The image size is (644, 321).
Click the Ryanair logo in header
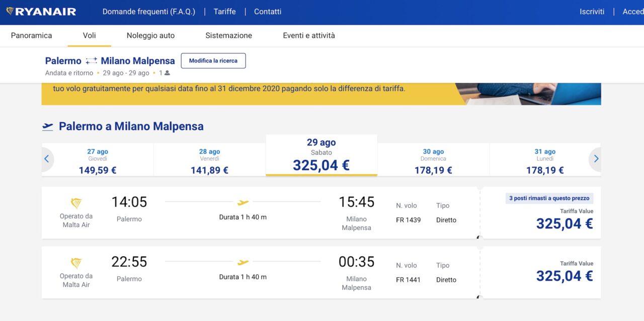click(x=41, y=12)
